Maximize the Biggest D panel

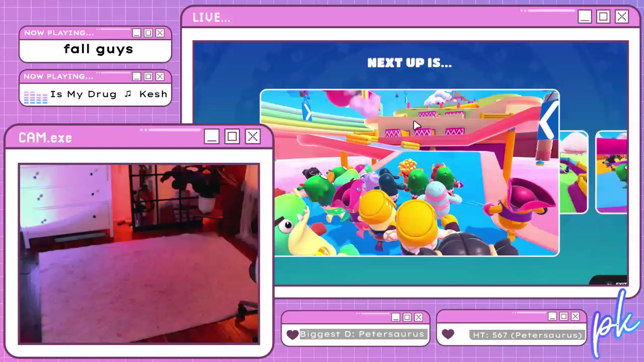407,317
